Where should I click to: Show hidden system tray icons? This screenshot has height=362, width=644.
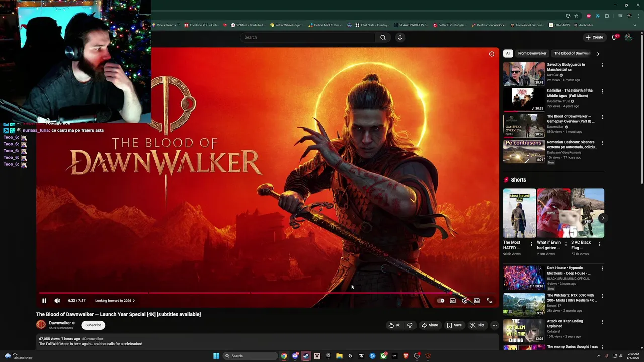pos(599,356)
